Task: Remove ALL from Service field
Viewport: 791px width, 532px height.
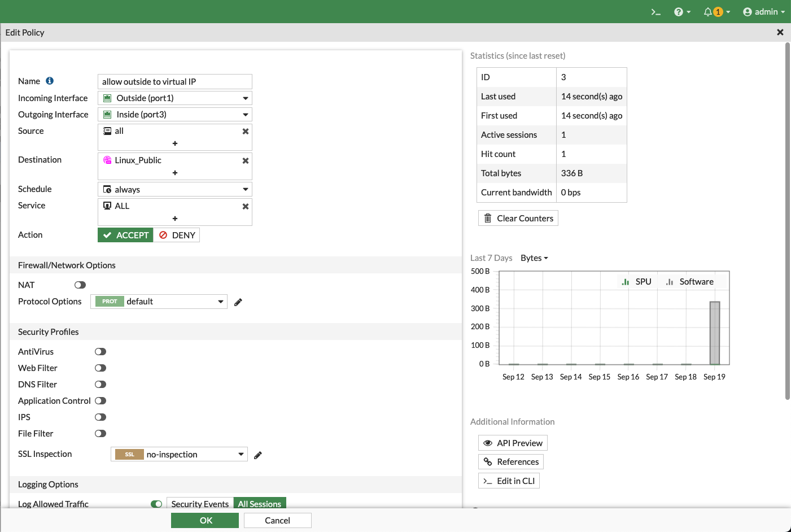Action: point(245,207)
